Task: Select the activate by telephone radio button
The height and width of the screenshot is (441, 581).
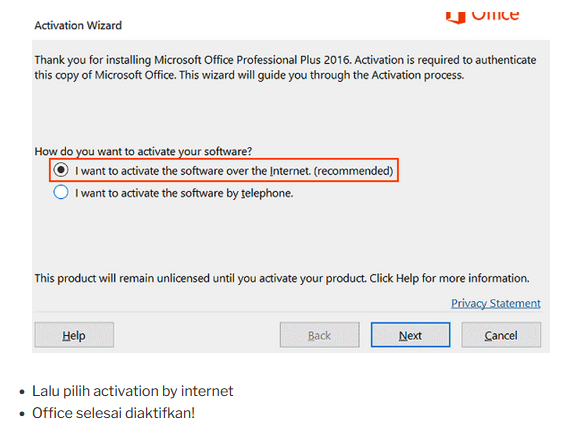Action: 61,192
